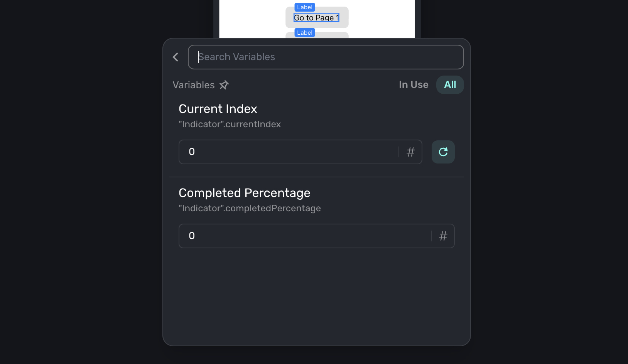
Task: Select the Completed Percentage variable title
Action: pyautogui.click(x=245, y=193)
